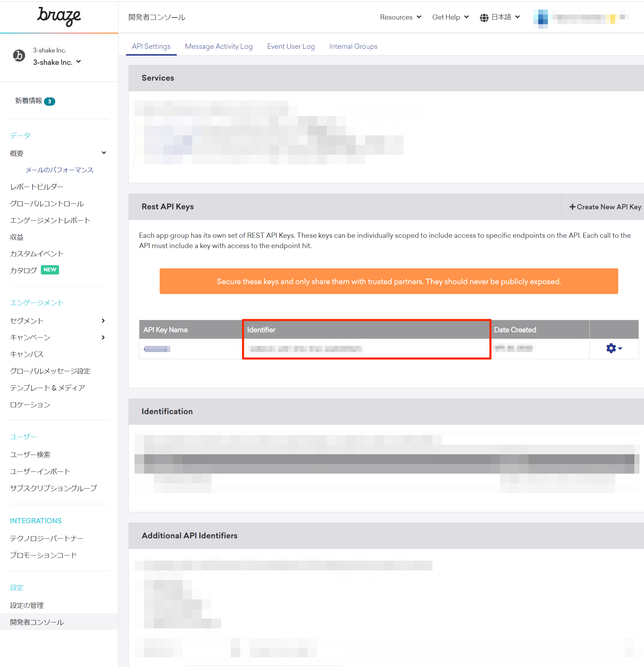Click the globe language icon
This screenshot has height=667, width=644.
484,17
